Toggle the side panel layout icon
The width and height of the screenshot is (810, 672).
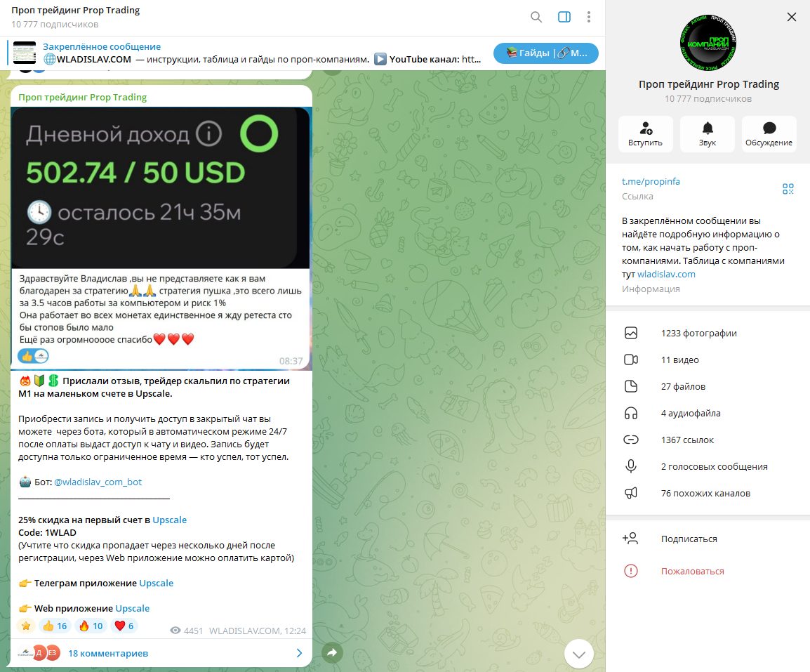564,17
